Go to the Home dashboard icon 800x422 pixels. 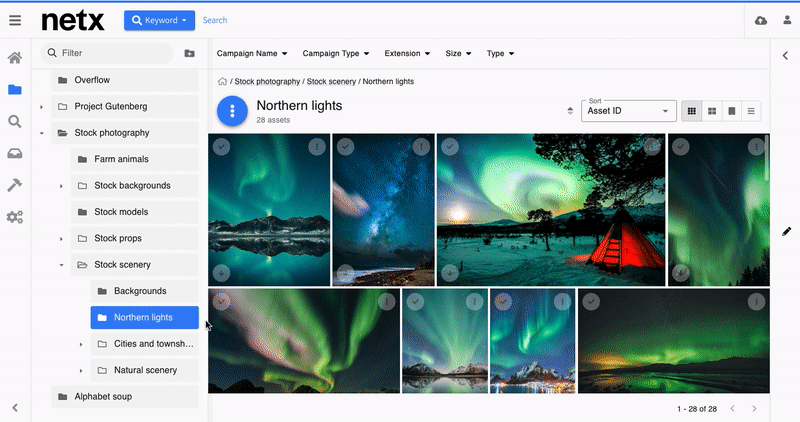pyautogui.click(x=15, y=58)
